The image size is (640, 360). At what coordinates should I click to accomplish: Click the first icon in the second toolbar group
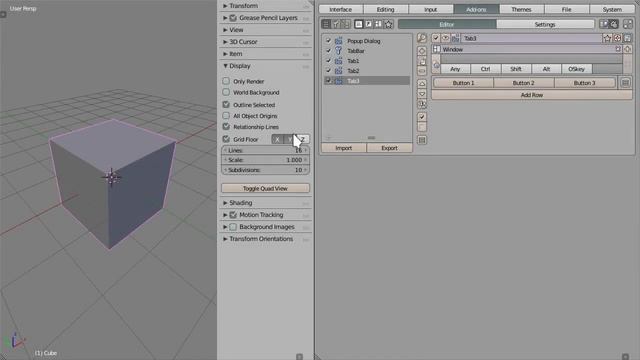358,24
